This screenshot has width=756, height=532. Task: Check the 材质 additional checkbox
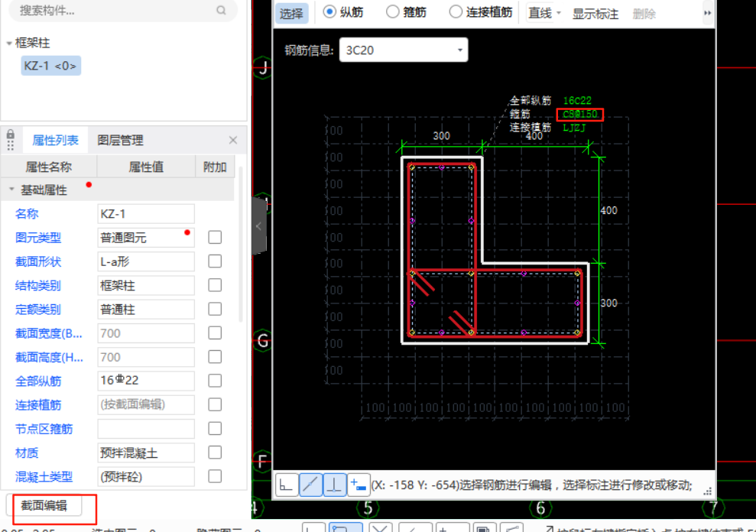[x=215, y=453]
